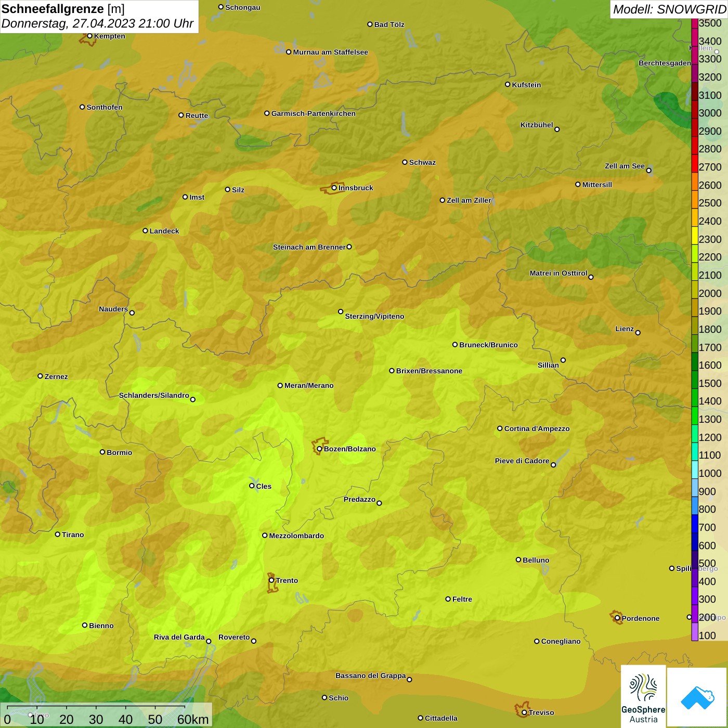The height and width of the screenshot is (728, 728).
Task: Click the 'Meran/Merano' label
Action: tap(309, 385)
